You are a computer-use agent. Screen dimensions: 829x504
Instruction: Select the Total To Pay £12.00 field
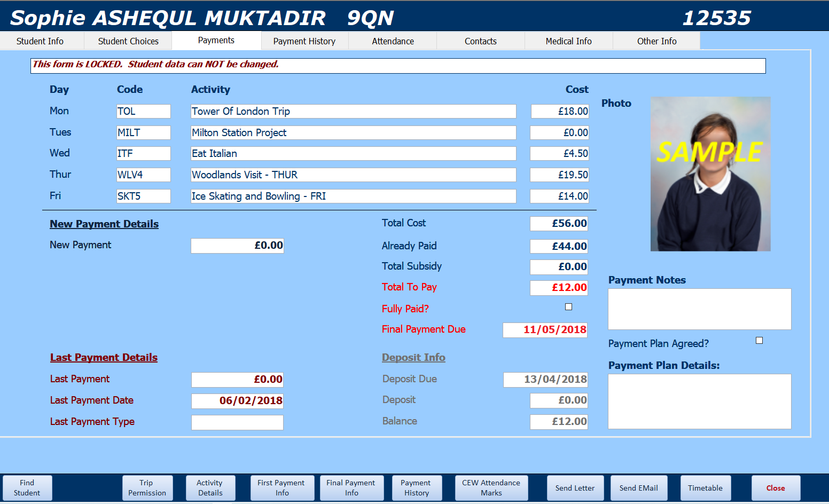(x=559, y=288)
